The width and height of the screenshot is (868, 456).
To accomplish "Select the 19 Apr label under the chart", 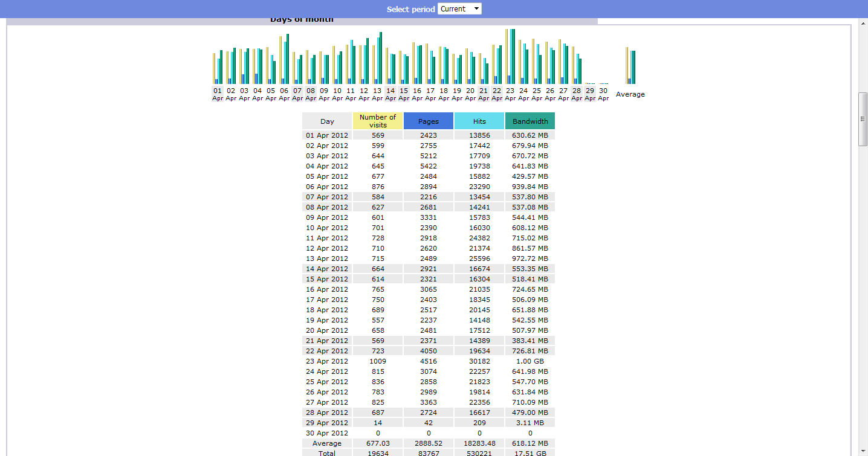I will pyautogui.click(x=457, y=94).
